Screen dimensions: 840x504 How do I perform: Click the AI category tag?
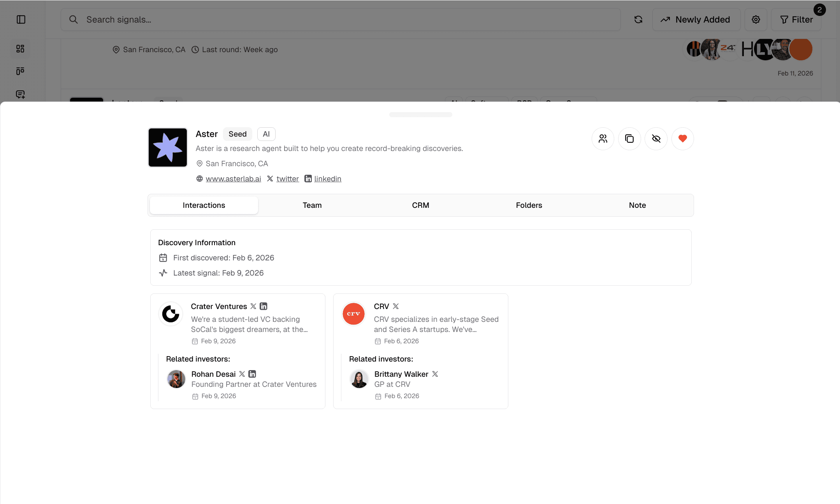pos(266,134)
